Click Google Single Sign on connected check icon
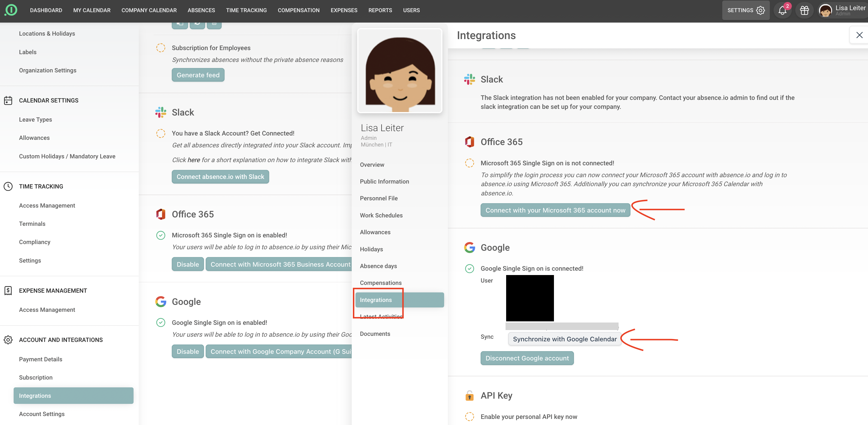This screenshot has height=425, width=868. click(x=469, y=268)
